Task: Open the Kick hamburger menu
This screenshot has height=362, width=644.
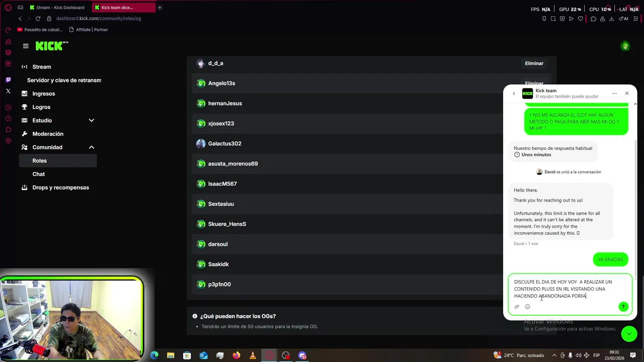Action: tap(26, 46)
